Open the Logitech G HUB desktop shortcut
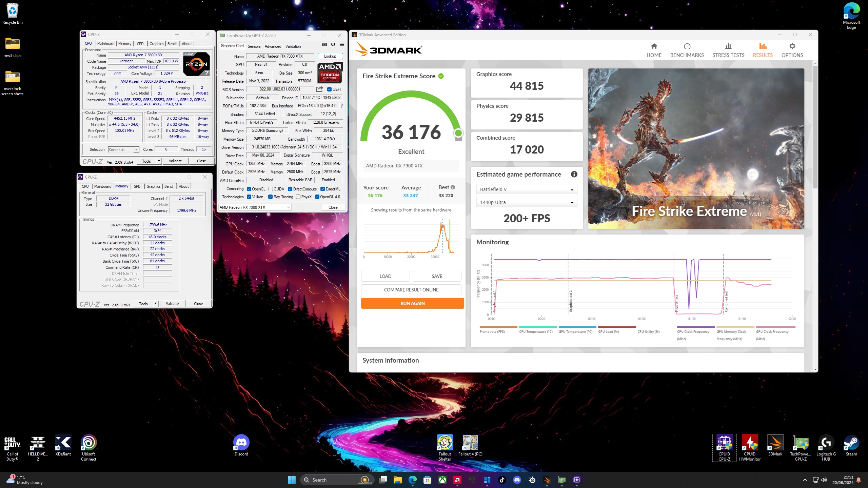The width and height of the screenshot is (868, 488). tap(826, 448)
